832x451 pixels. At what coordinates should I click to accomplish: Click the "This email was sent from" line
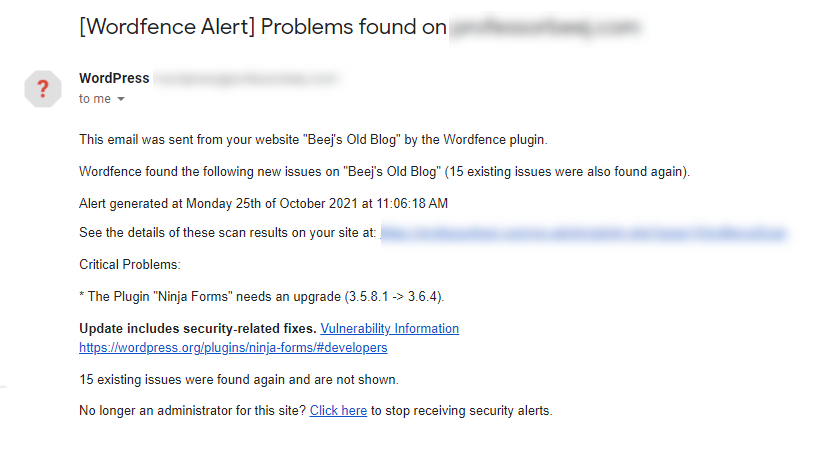pos(313,139)
